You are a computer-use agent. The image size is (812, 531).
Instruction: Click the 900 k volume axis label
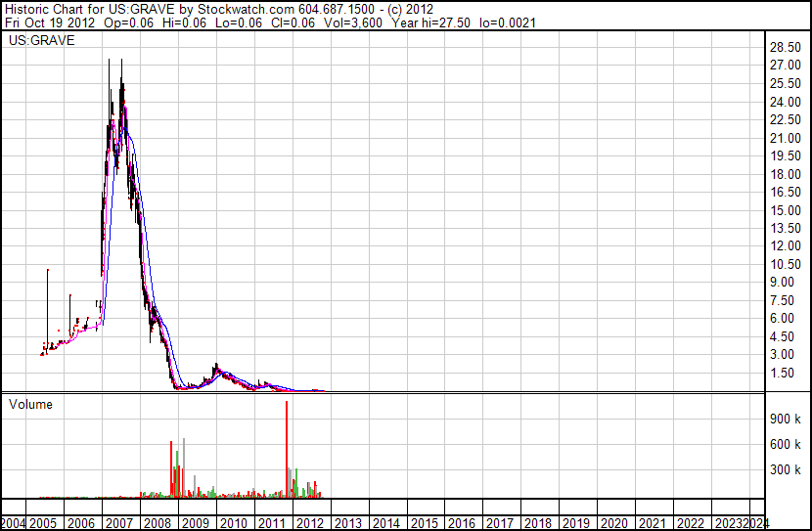point(785,419)
